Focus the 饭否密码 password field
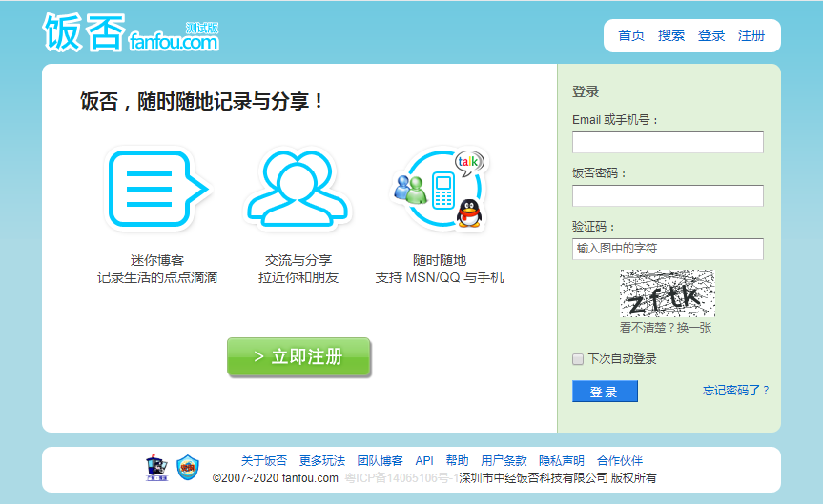Viewport: 823px width, 504px height. 668,196
